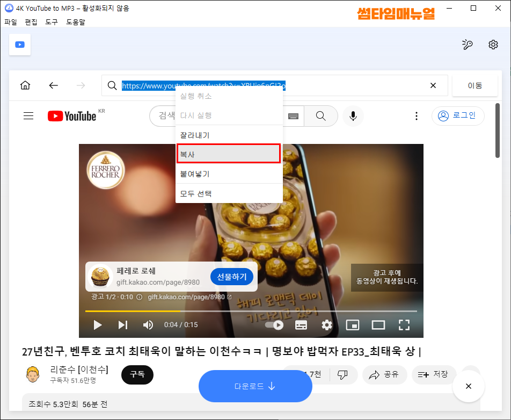This screenshot has width=511, height=420.
Task: Maximize the 4K YouTube to MP3 window
Action: pyautogui.click(x=473, y=8)
